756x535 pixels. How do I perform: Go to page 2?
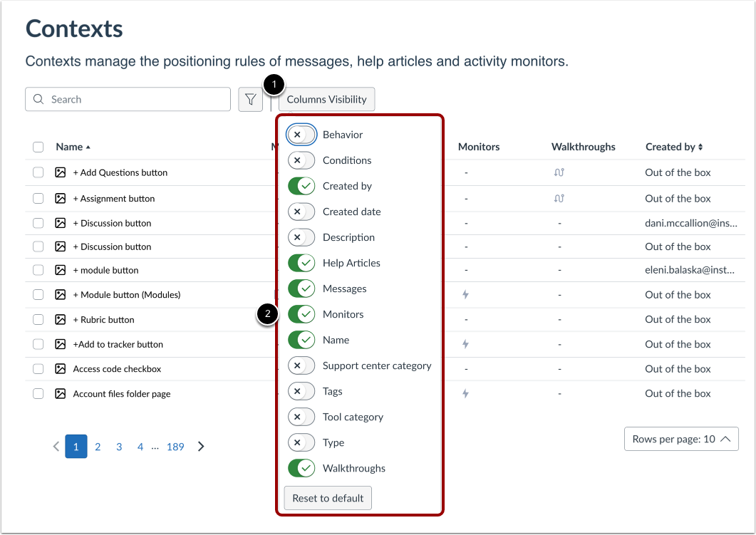coord(98,447)
